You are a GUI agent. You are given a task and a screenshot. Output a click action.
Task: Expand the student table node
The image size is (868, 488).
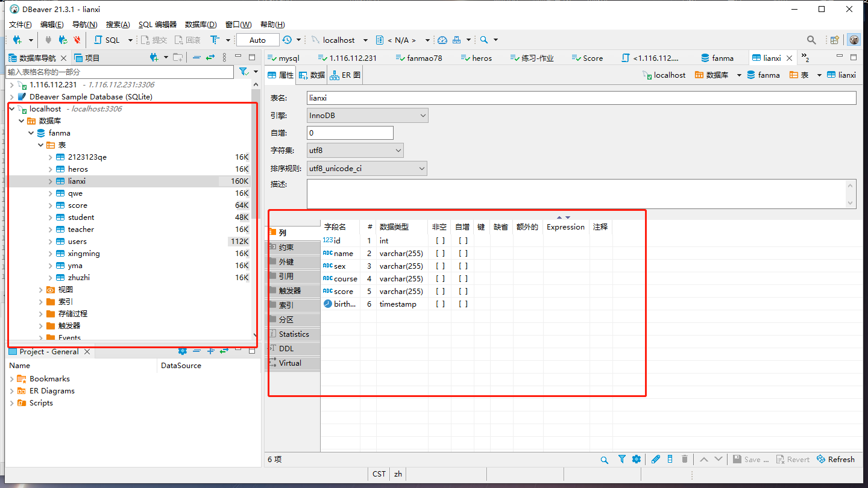(50, 217)
